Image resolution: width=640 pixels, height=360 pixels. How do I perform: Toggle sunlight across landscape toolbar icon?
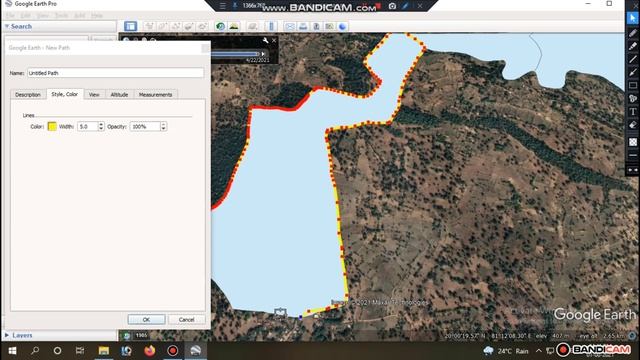click(234, 27)
